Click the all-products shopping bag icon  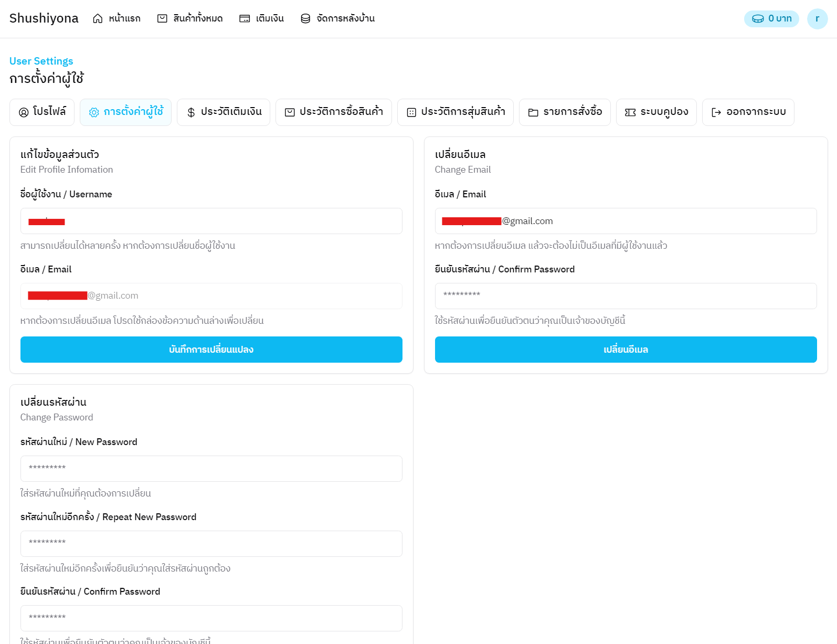coord(162,19)
